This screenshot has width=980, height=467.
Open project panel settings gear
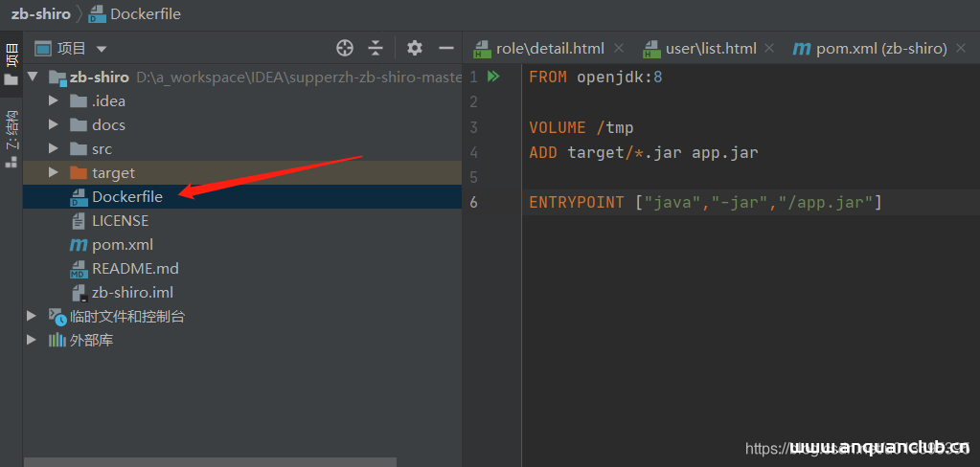[x=414, y=48]
